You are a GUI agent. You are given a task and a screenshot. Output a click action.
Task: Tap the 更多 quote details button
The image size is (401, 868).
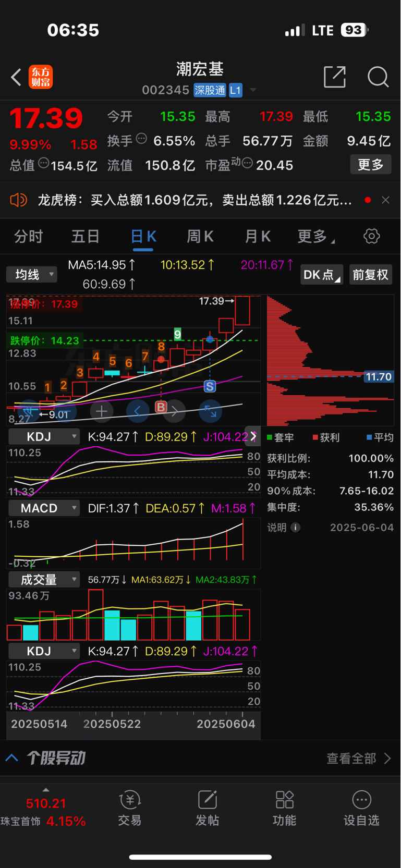[371, 165]
